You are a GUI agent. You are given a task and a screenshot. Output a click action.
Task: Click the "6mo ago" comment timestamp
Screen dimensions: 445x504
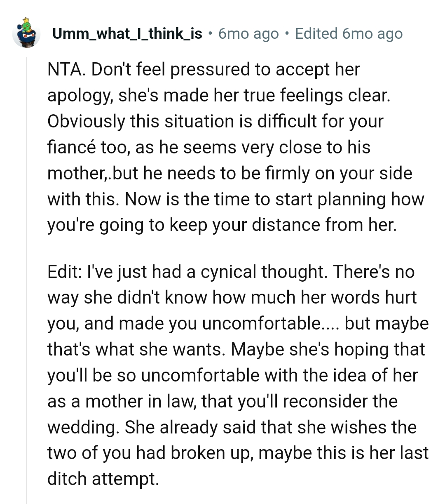pyautogui.click(x=248, y=34)
